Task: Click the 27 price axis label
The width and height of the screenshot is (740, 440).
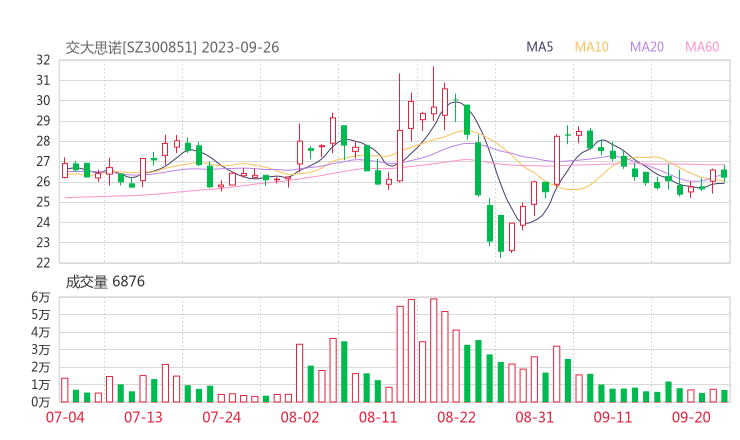Action: (43, 161)
